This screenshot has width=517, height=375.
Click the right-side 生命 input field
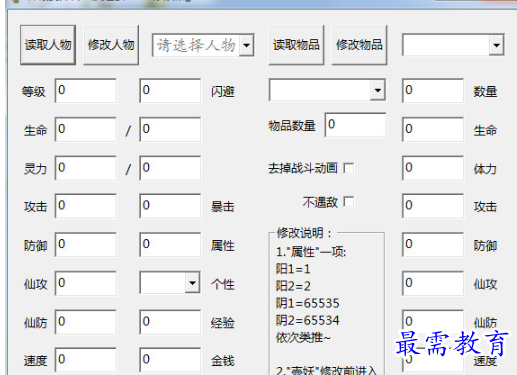coord(433,129)
